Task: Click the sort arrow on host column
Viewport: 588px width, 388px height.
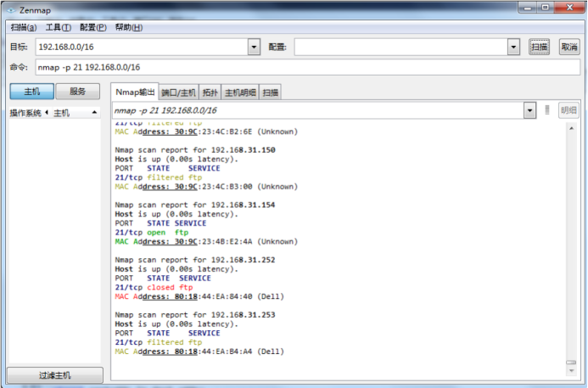Action: [94, 112]
